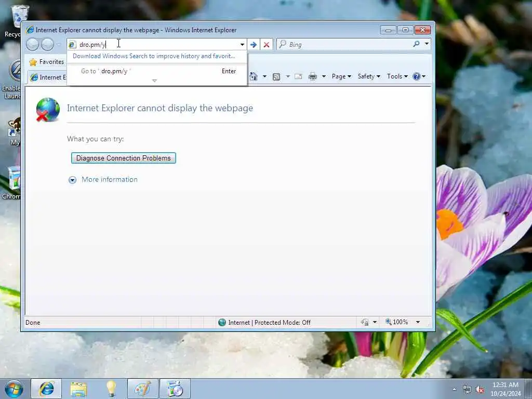This screenshot has width=532, height=399.
Task: Select 'Go to dro.pm/y' suggestion
Action: point(157,71)
